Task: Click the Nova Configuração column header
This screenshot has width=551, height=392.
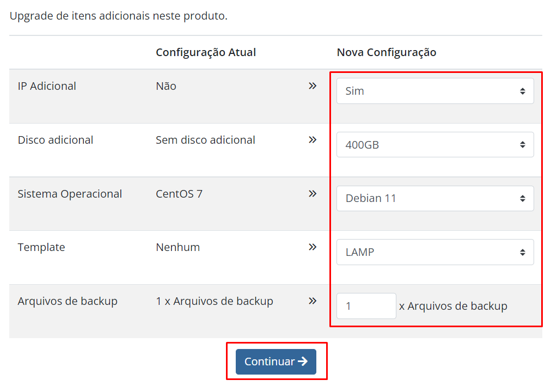Action: coord(387,52)
